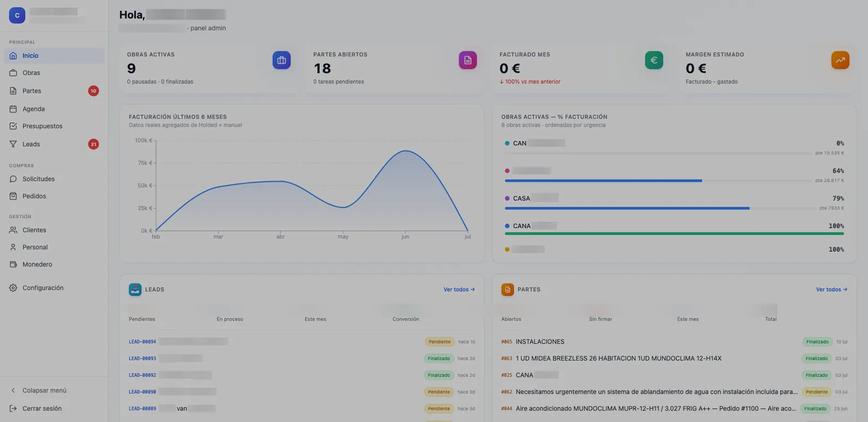The height and width of the screenshot is (422, 868).
Task: Click the Colapsar menú chevron icon
Action: pyautogui.click(x=13, y=391)
